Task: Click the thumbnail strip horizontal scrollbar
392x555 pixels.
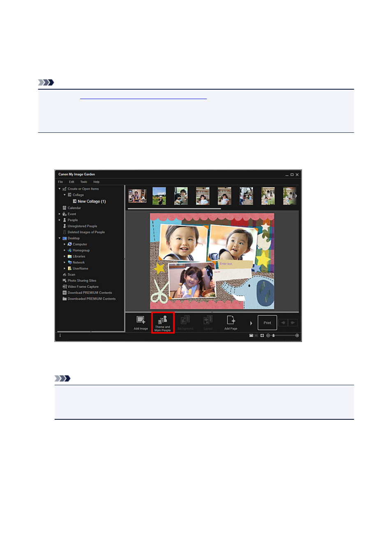Action: [174, 209]
